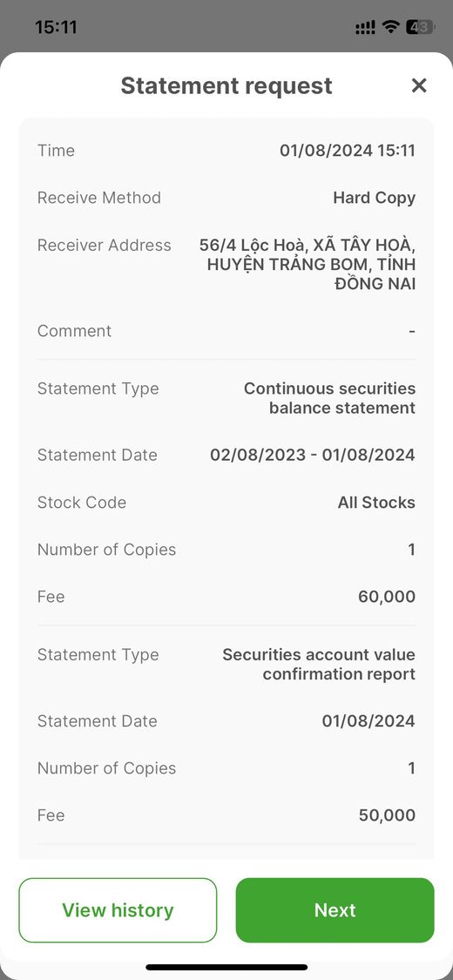The height and width of the screenshot is (980, 453).
Task: Tap the cellular signal bars icon
Action: [365, 27]
